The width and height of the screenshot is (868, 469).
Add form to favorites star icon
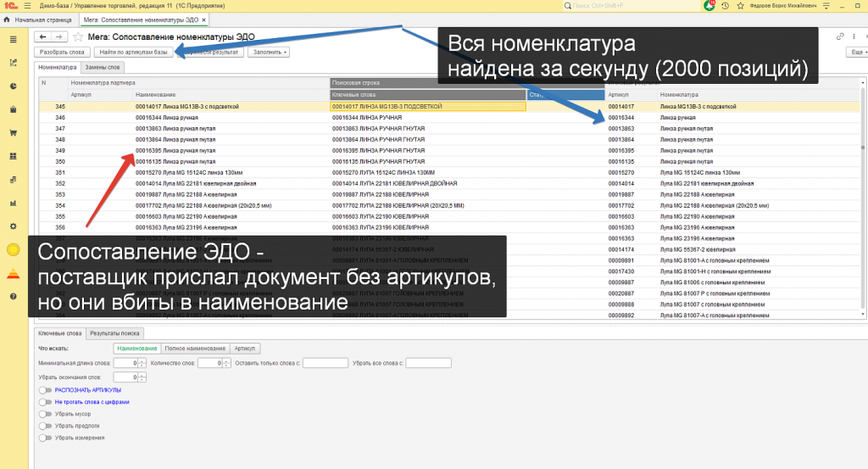78,37
